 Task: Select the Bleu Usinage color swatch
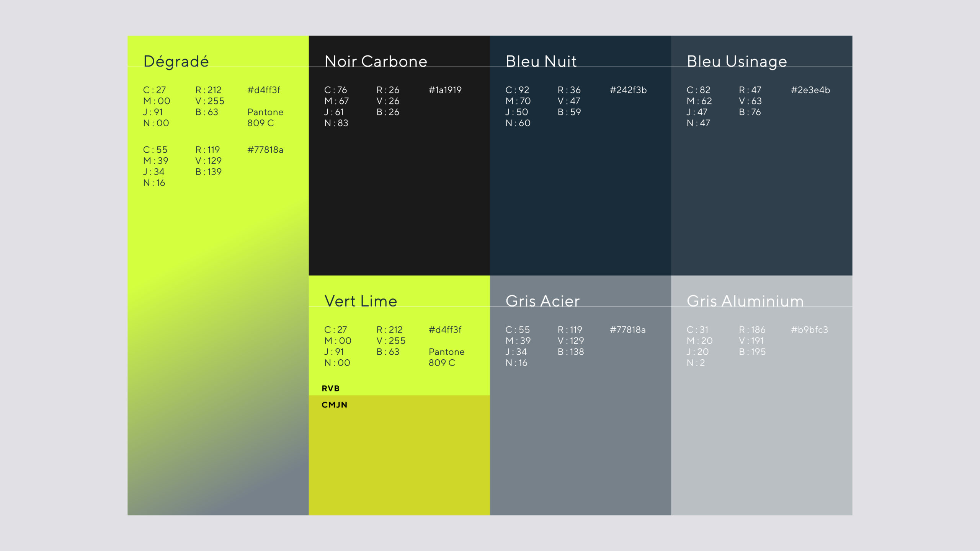pos(761,199)
